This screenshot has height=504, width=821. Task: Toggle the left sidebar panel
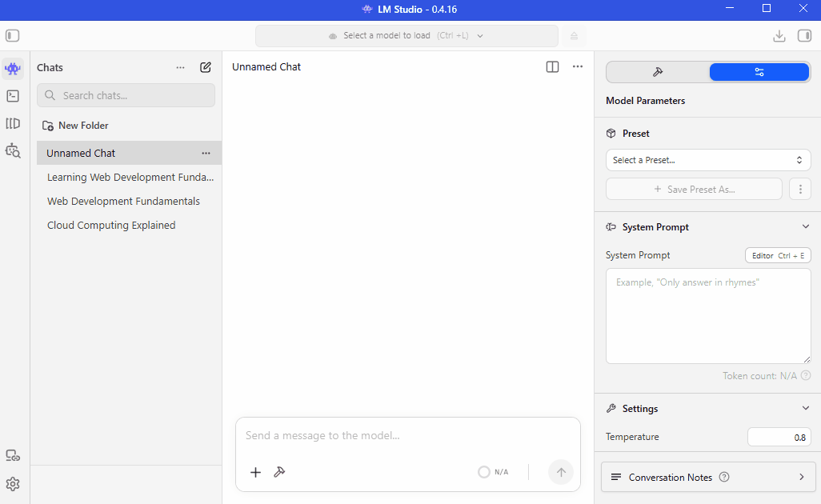(x=13, y=35)
